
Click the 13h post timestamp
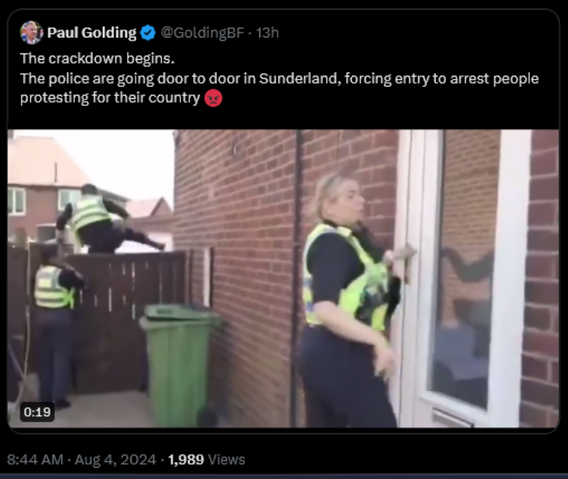click(x=267, y=33)
